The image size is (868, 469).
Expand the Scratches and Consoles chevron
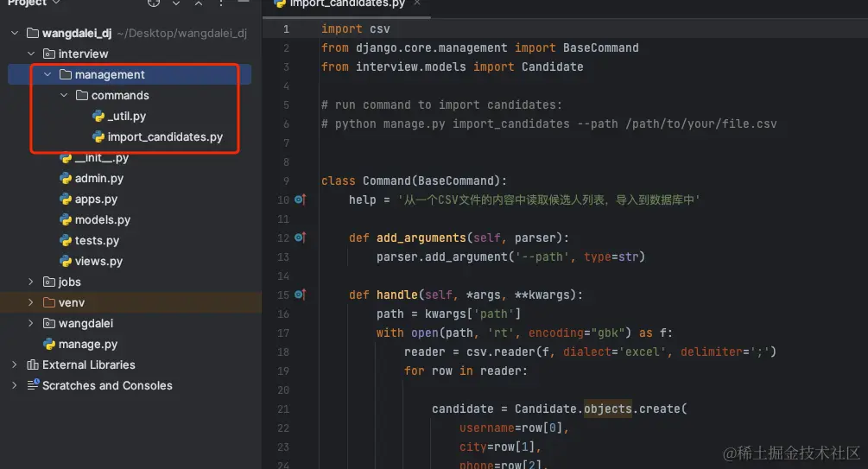click(15, 385)
